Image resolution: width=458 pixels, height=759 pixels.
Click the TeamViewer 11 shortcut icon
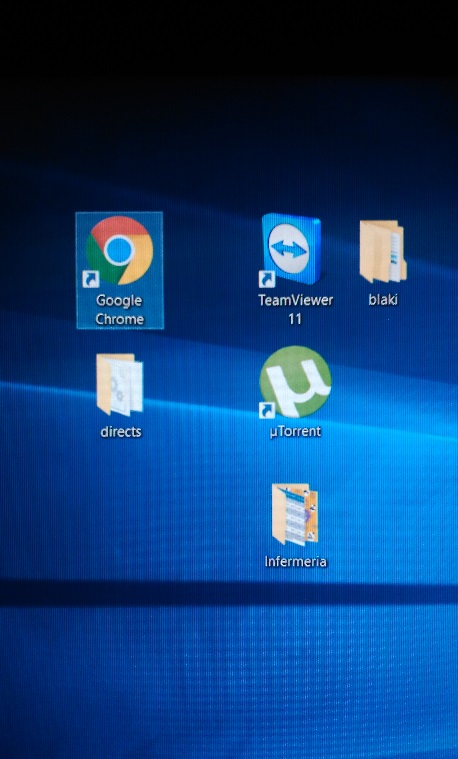(x=291, y=249)
